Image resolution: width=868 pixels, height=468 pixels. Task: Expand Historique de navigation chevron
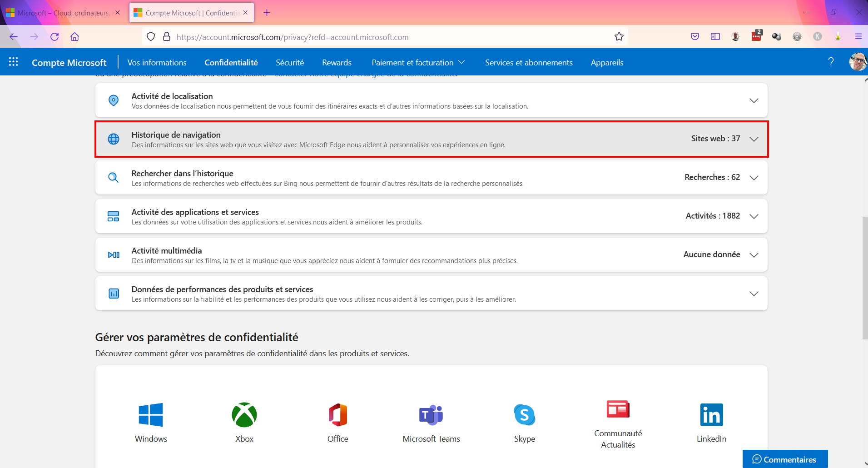point(754,139)
